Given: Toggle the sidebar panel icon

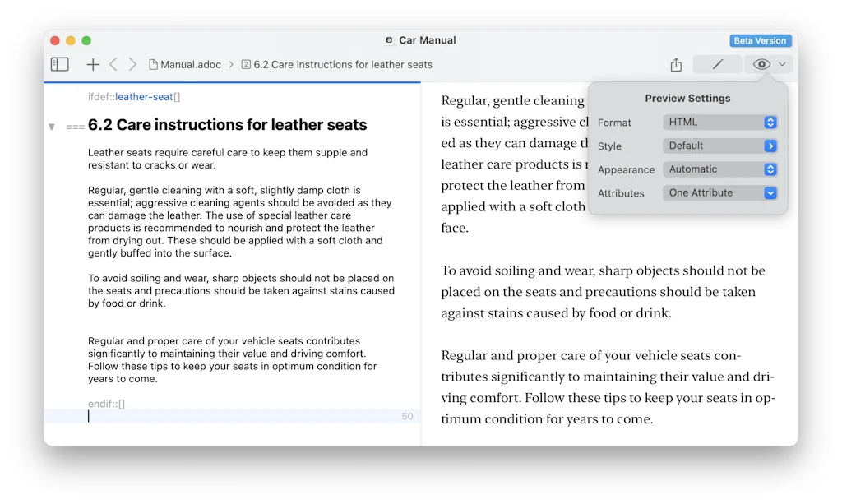Looking at the screenshot, I should pos(59,63).
